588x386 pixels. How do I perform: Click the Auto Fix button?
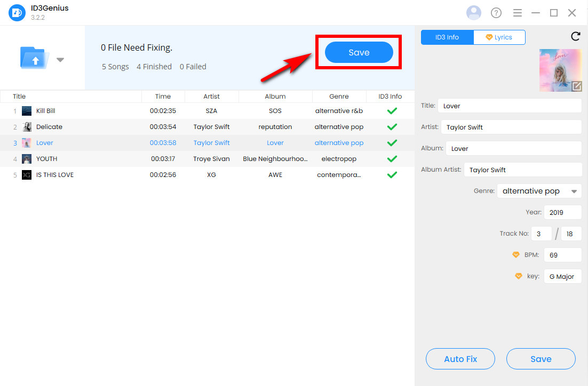460,359
